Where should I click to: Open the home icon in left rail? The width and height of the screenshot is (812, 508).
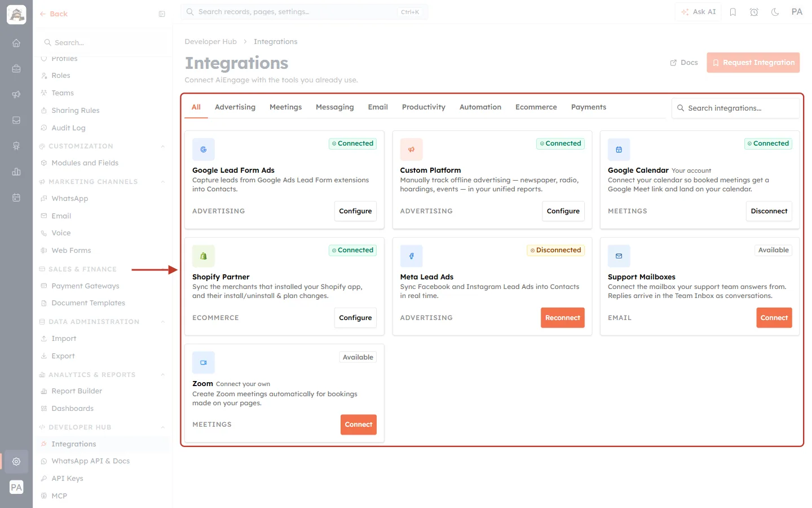(16, 43)
